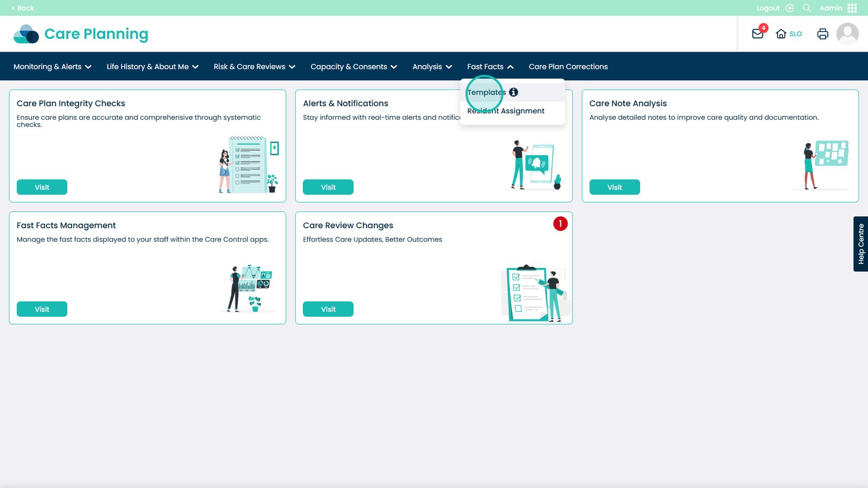Select Resident Assignment from Fast Facts menu
Viewport: 868px width, 488px height.
click(x=506, y=111)
